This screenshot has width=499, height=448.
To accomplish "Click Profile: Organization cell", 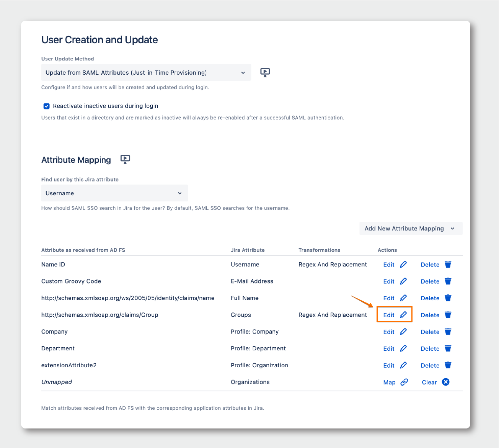I will click(x=259, y=365).
